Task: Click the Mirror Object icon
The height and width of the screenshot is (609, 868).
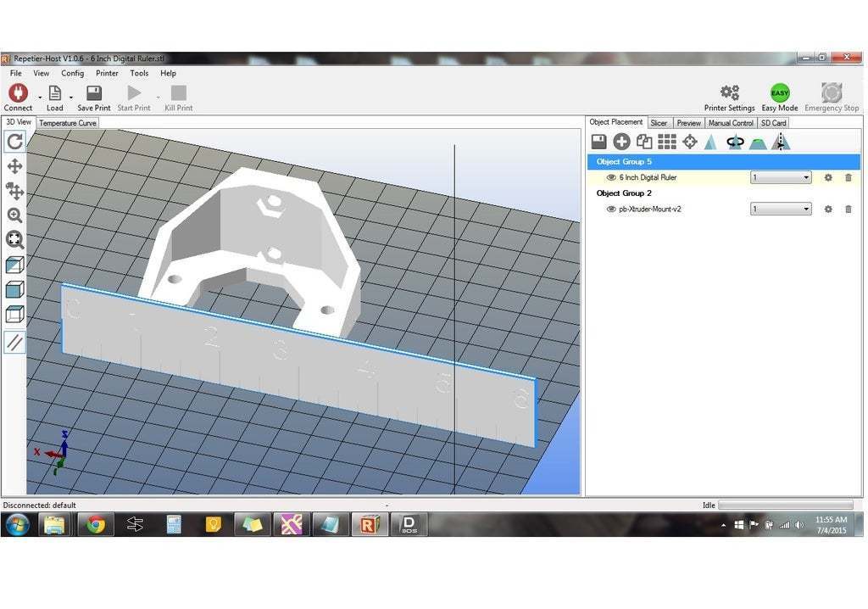Action: tap(781, 142)
